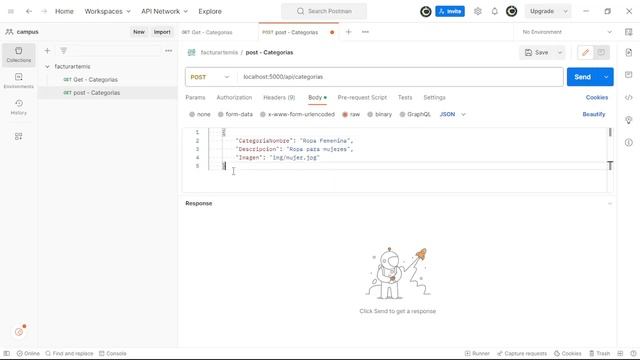The width and height of the screenshot is (640, 360).
Task: Switch to the Tests tab
Action: click(x=405, y=98)
